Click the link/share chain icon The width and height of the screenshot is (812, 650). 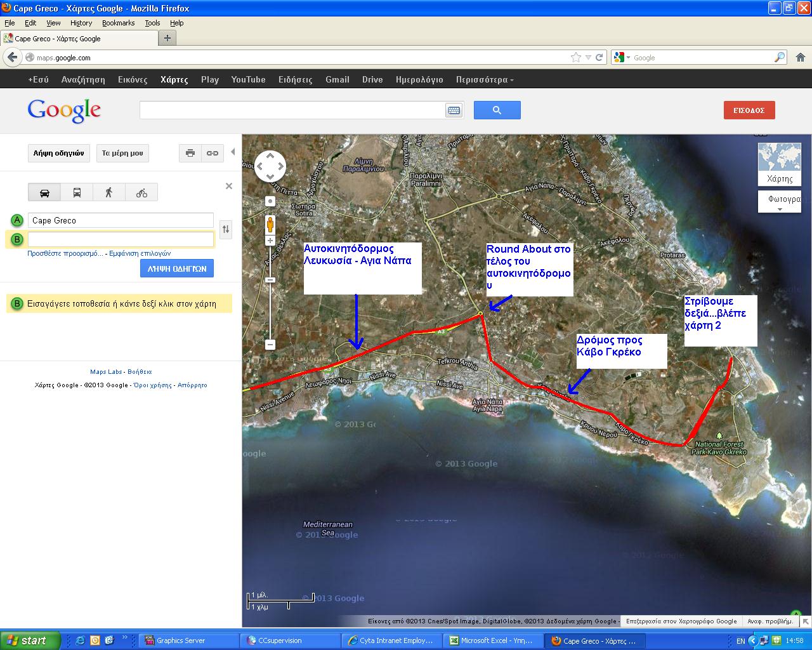tap(213, 153)
